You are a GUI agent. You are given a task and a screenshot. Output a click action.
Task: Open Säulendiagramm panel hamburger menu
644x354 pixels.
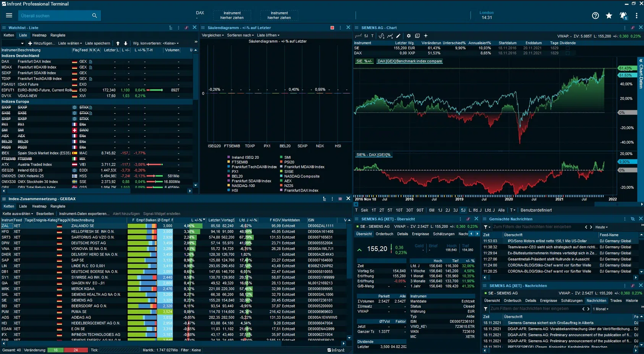pyautogui.click(x=203, y=28)
